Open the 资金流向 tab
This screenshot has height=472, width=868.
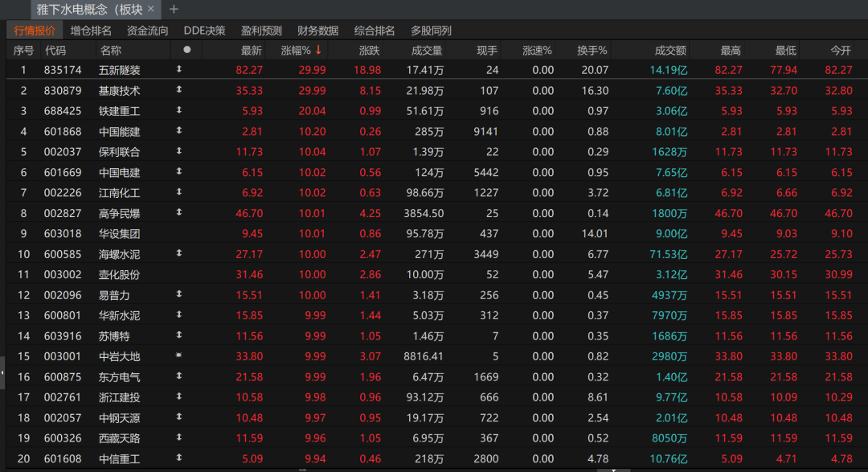147,31
